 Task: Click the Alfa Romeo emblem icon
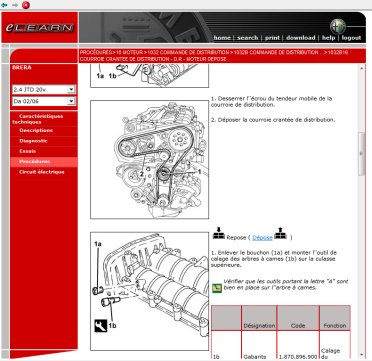tap(338, 26)
